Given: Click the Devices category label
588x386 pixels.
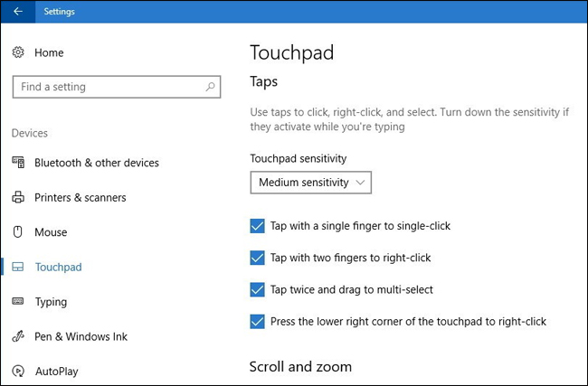Looking at the screenshot, I should coord(30,134).
